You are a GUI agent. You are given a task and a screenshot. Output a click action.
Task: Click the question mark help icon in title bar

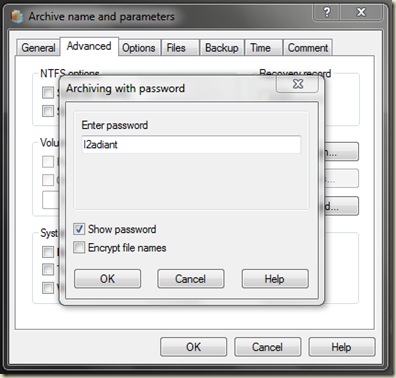(327, 13)
